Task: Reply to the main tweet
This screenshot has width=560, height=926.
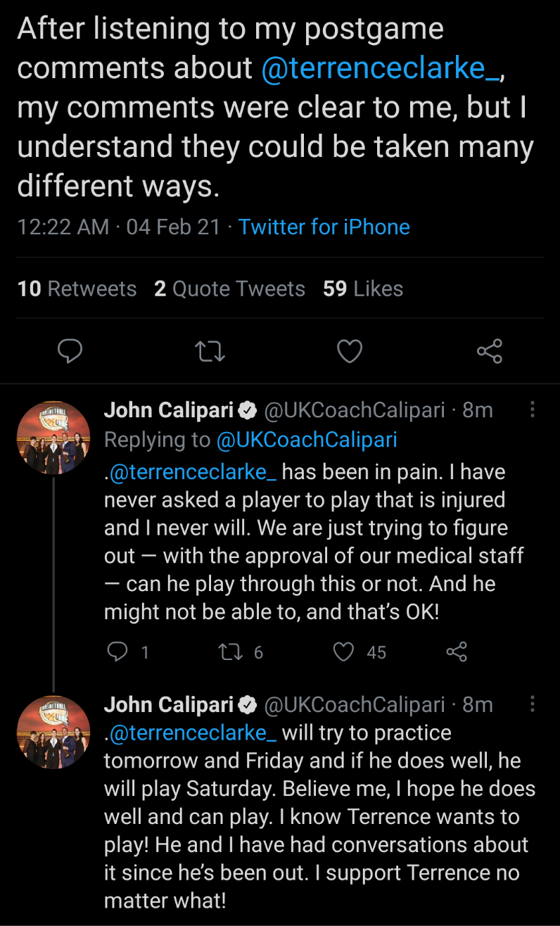Action: 70,350
